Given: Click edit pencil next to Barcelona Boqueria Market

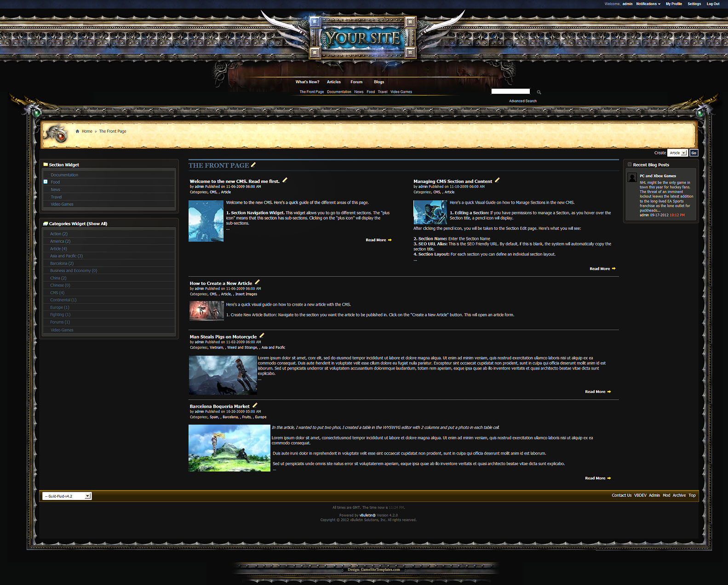Looking at the screenshot, I should pos(255,405).
